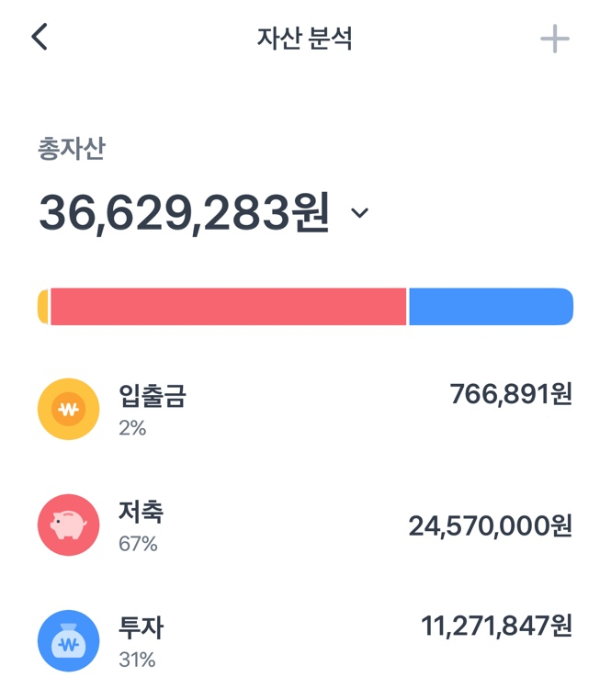
Task: Open the yellow 입출금 coin icon
Action: pos(68,409)
